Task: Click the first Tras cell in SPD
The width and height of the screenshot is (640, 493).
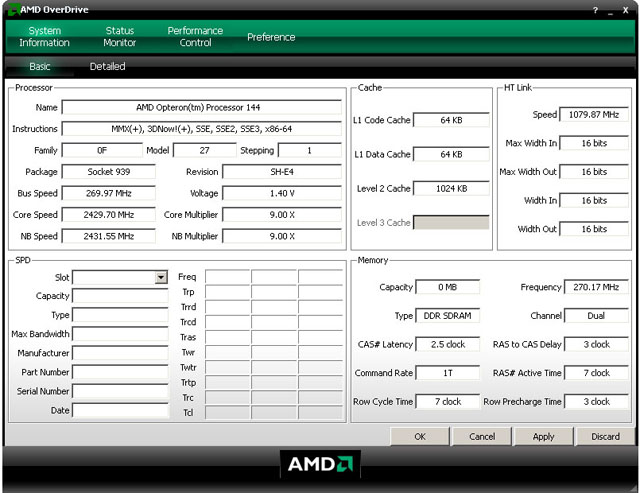Action: tap(227, 337)
